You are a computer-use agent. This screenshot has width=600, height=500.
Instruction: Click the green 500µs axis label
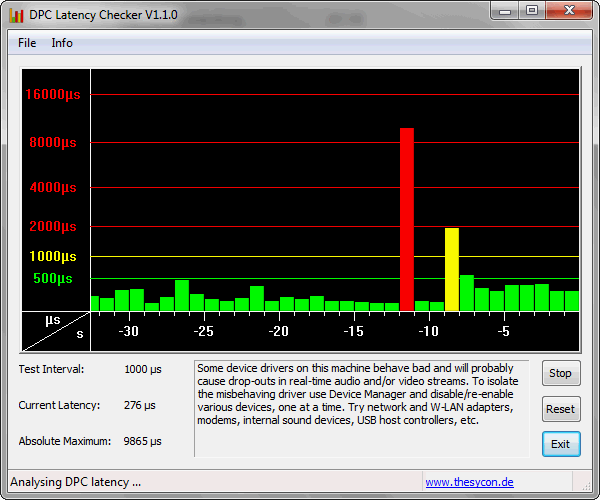(53, 279)
